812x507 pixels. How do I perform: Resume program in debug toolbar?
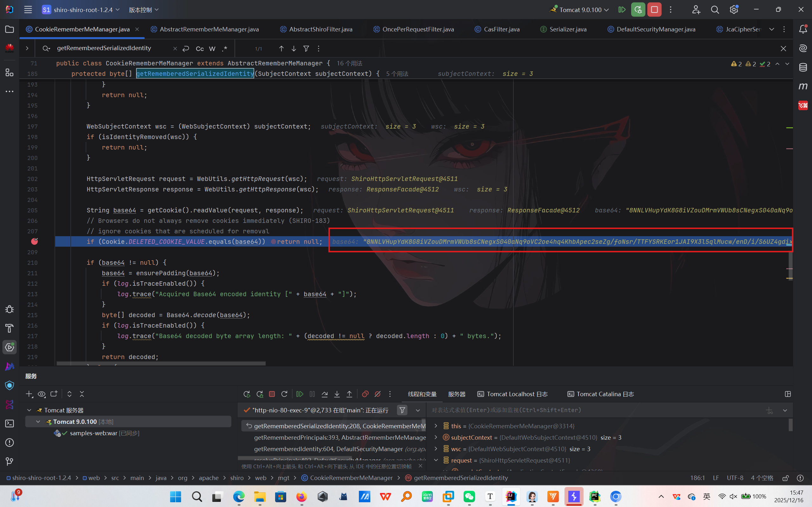coord(300,394)
